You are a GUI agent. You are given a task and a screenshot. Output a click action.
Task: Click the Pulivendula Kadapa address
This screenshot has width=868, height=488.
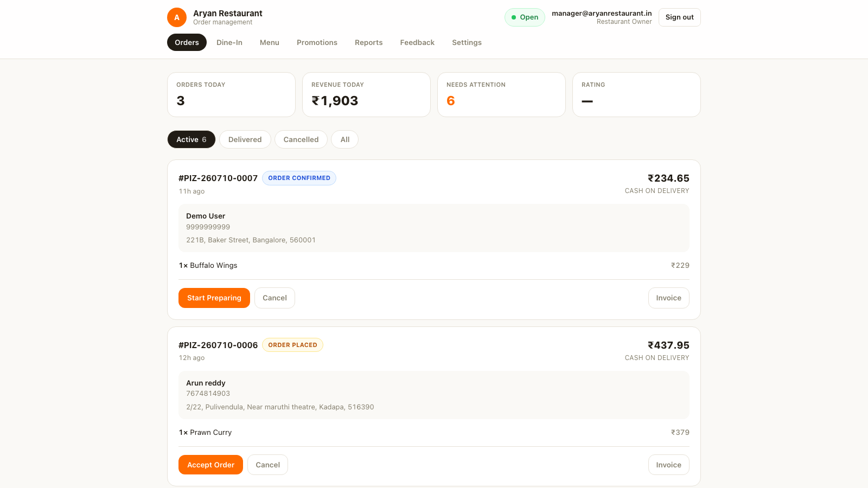280,407
